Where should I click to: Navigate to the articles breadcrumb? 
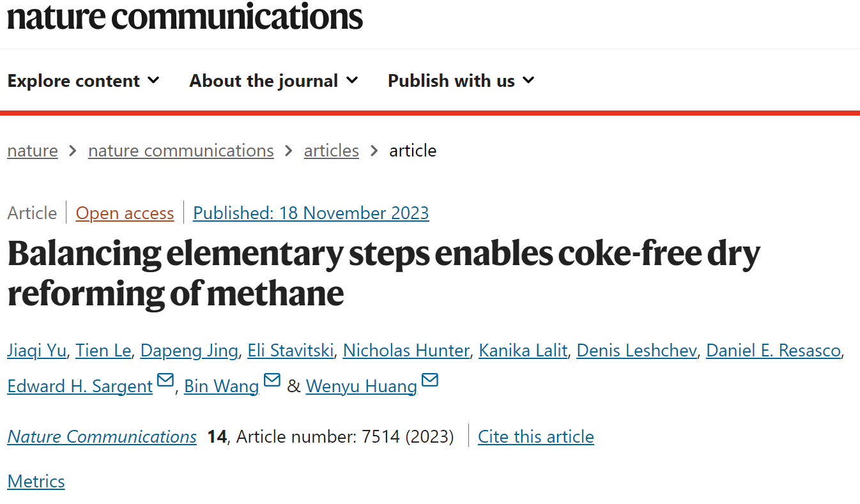[x=332, y=151]
